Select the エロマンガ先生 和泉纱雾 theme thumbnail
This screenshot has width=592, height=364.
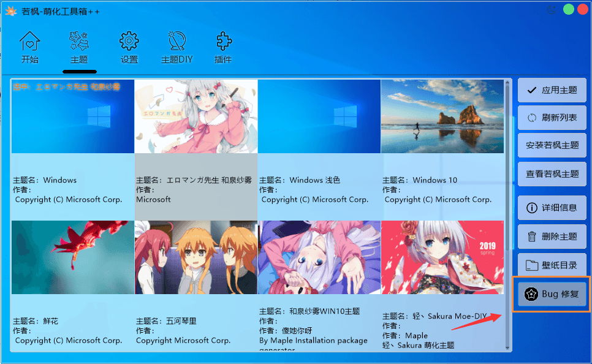[x=196, y=116]
